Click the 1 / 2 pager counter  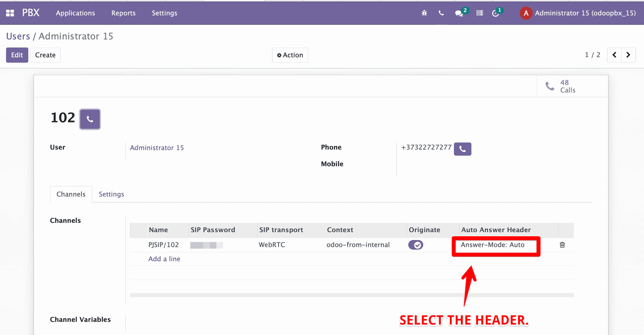click(593, 55)
